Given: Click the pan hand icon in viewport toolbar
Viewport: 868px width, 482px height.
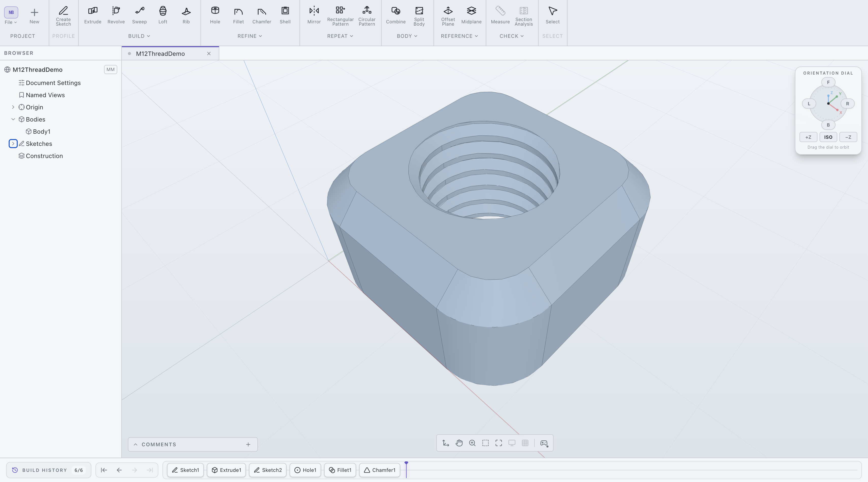Looking at the screenshot, I should pyautogui.click(x=459, y=443).
